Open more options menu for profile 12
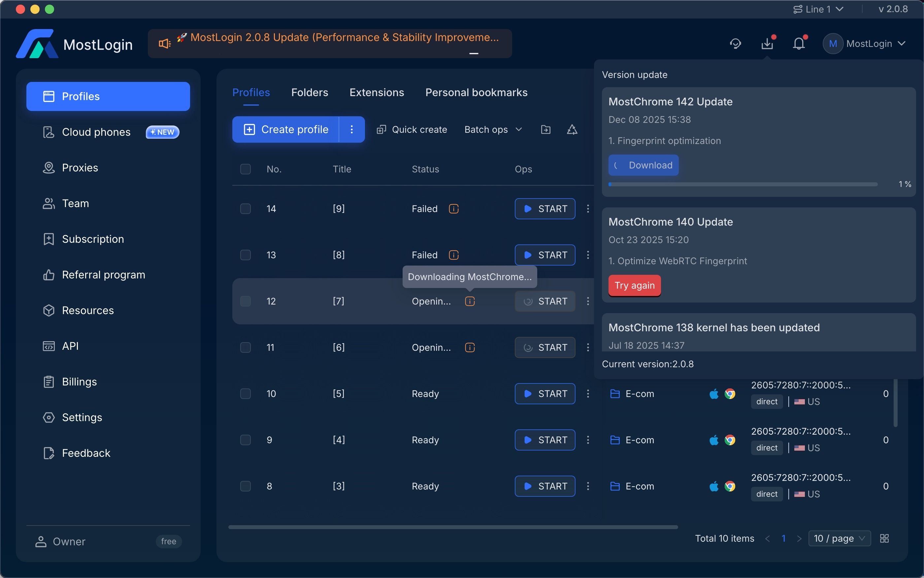Screen dimensions: 924x578 click(588, 301)
